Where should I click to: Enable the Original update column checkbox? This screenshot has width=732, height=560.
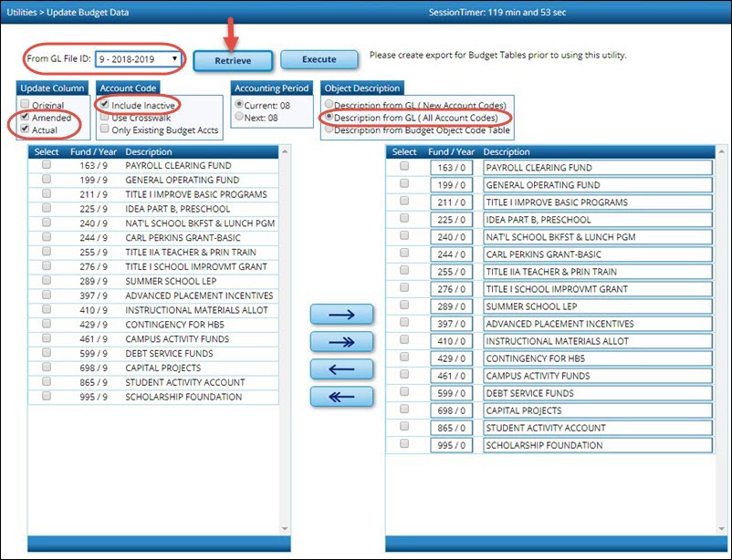(25, 106)
